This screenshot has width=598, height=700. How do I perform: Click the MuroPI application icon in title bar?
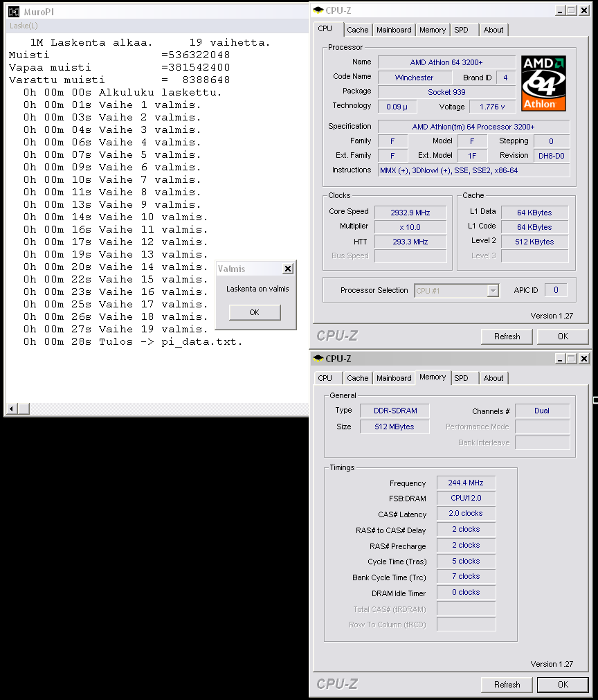click(14, 12)
